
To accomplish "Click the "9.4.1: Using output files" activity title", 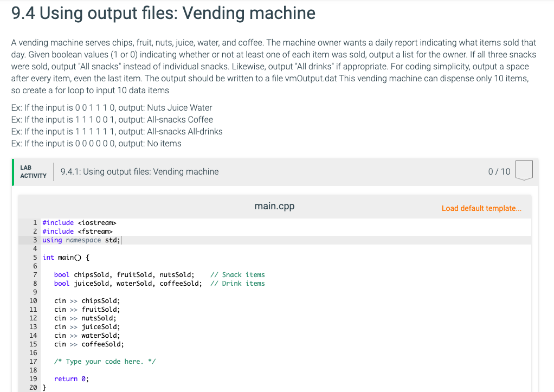I will coord(139,171).
